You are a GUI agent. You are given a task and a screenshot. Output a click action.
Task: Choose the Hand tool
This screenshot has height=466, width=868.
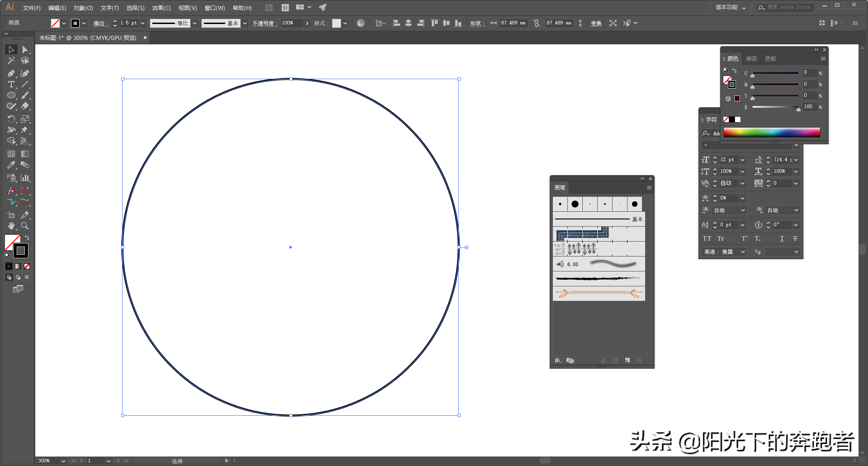click(11, 226)
